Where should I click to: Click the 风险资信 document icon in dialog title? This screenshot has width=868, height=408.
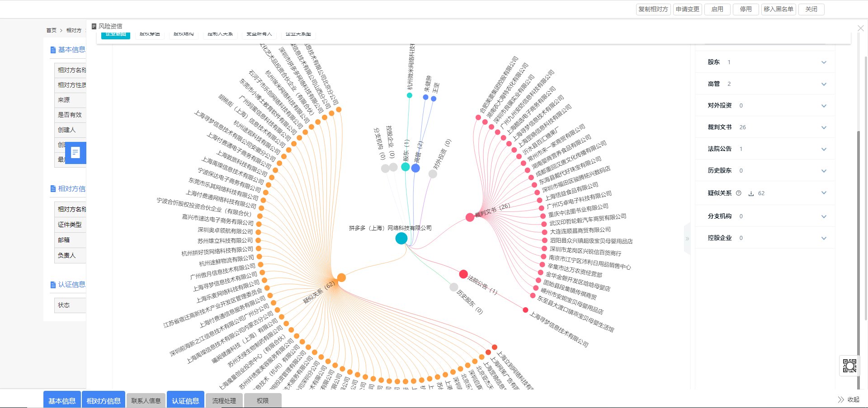94,26
